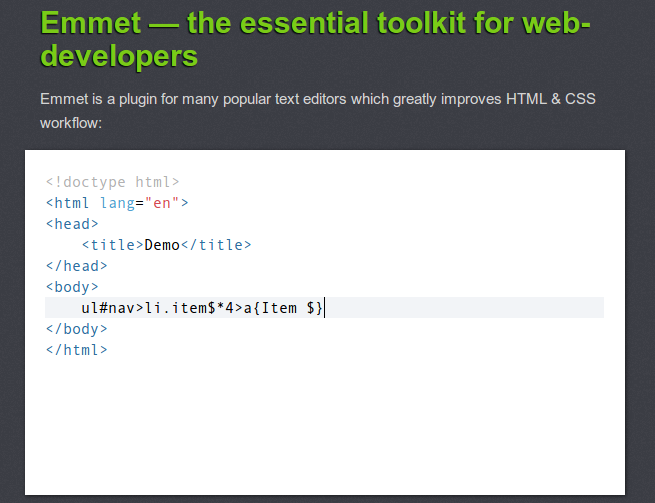The width and height of the screenshot is (655, 503).
Task: Place cursor in the 'Demo' title text
Action: click(x=162, y=245)
